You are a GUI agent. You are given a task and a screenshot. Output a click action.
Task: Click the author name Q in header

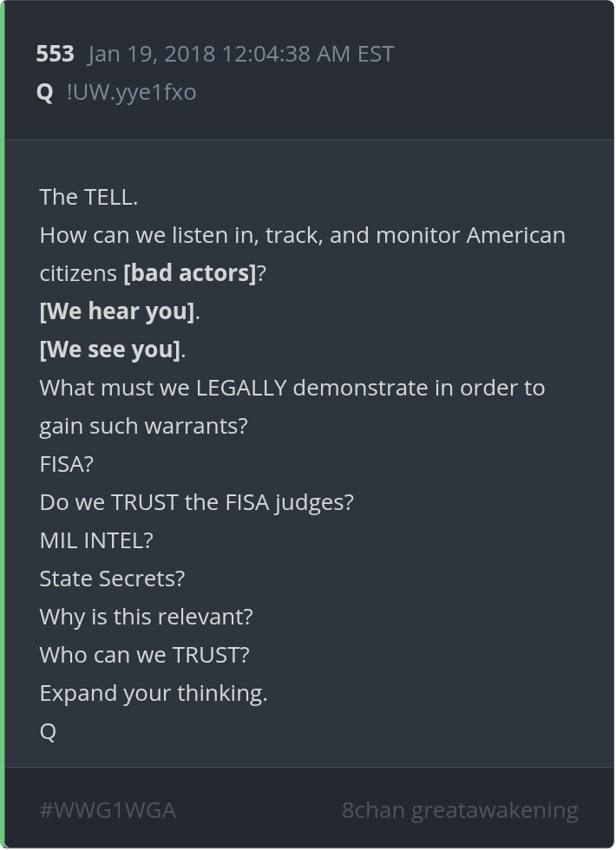[45, 92]
